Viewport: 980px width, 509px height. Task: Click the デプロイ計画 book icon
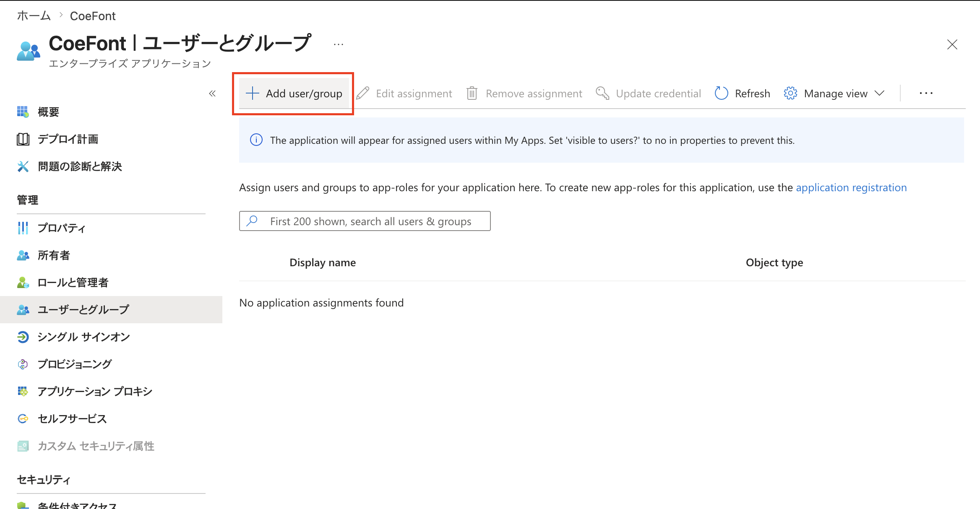[x=23, y=139]
